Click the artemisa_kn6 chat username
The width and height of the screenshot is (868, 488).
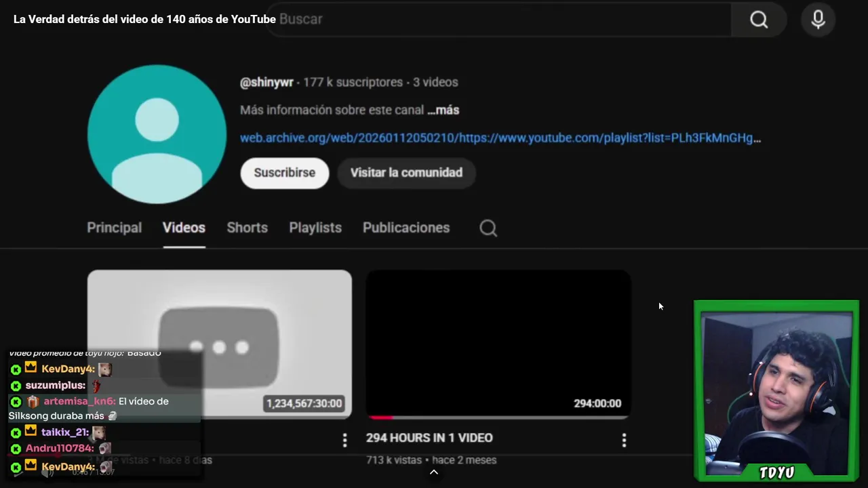79,401
